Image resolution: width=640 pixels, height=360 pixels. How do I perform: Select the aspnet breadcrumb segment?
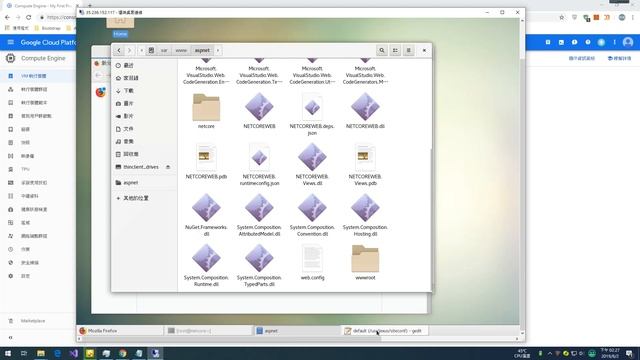tap(202, 50)
